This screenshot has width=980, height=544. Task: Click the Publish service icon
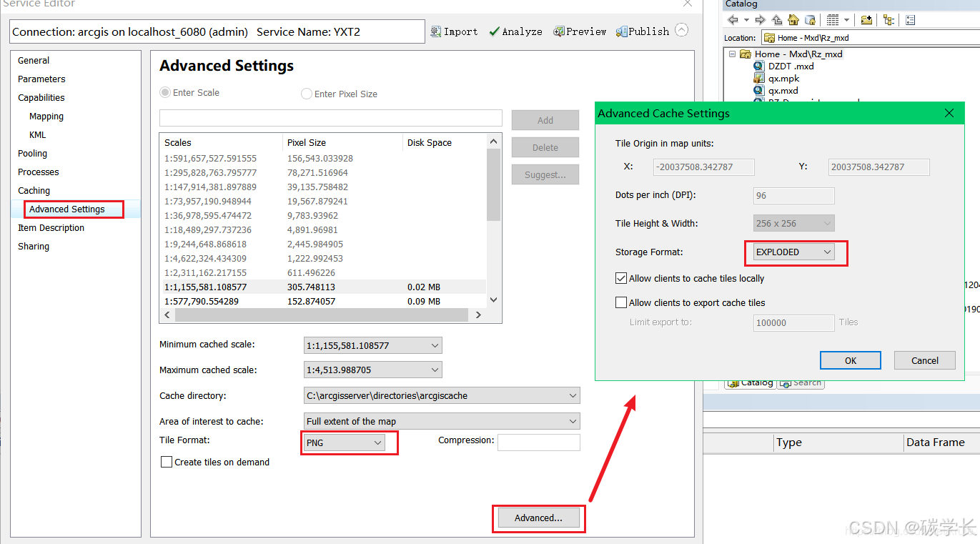click(x=622, y=31)
